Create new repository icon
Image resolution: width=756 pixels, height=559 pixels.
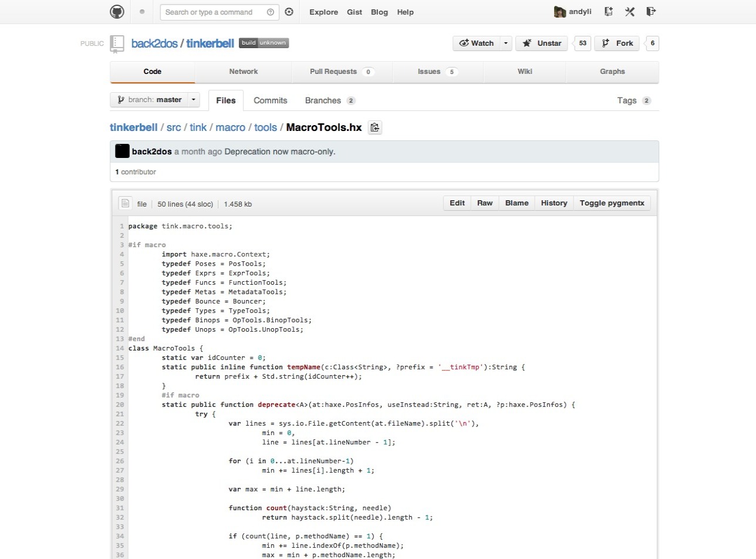(609, 12)
